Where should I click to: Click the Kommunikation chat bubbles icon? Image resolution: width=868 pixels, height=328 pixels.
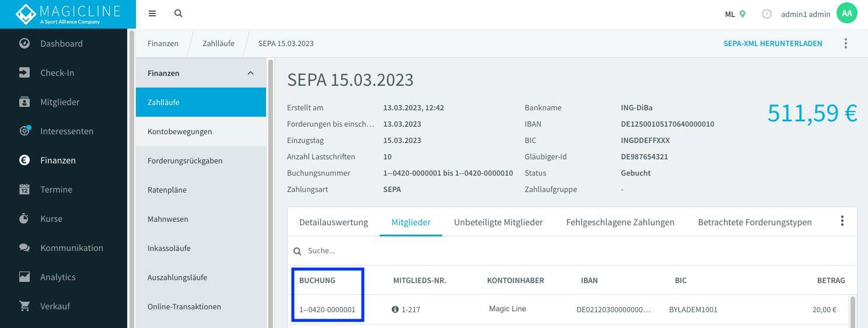tap(24, 247)
